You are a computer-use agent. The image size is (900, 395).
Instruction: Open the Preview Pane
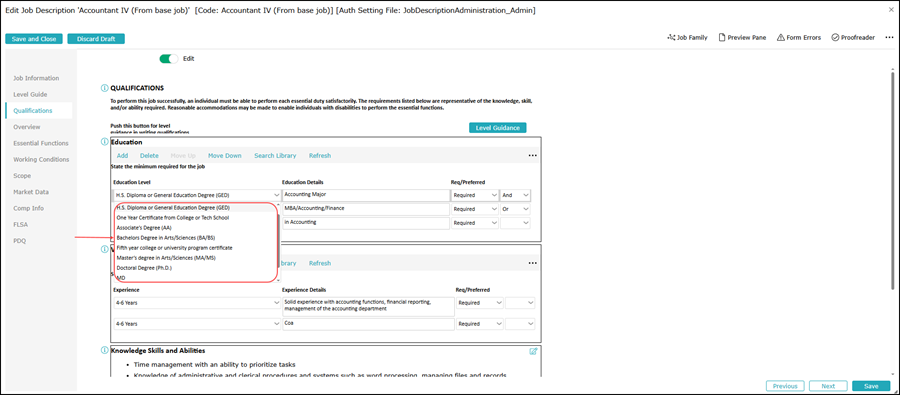(743, 37)
